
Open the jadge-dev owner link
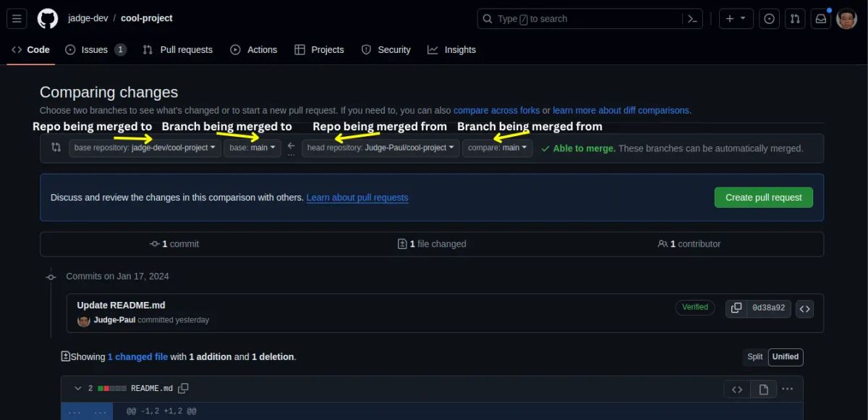(x=88, y=18)
